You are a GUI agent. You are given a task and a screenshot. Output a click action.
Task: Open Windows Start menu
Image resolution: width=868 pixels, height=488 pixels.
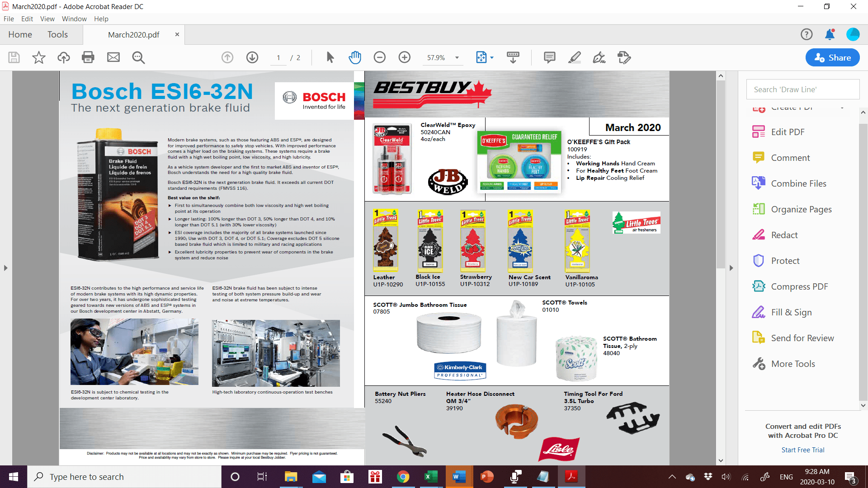14,477
